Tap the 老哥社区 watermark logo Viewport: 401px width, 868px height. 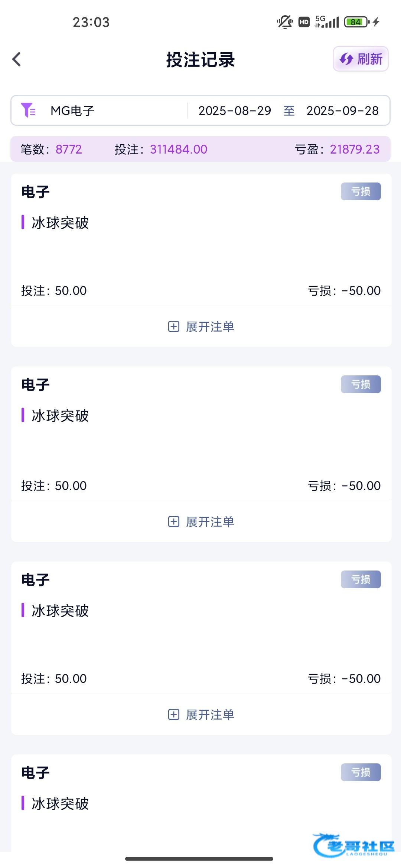(x=353, y=845)
